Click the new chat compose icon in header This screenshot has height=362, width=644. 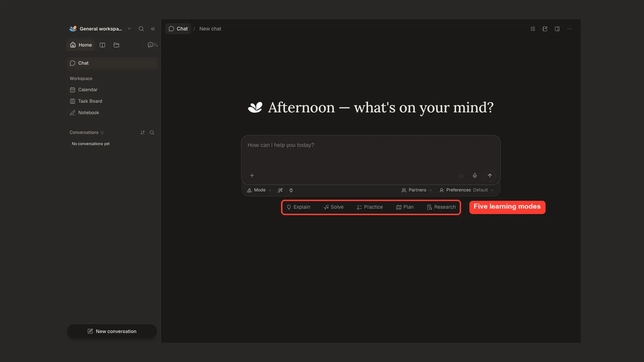click(545, 29)
